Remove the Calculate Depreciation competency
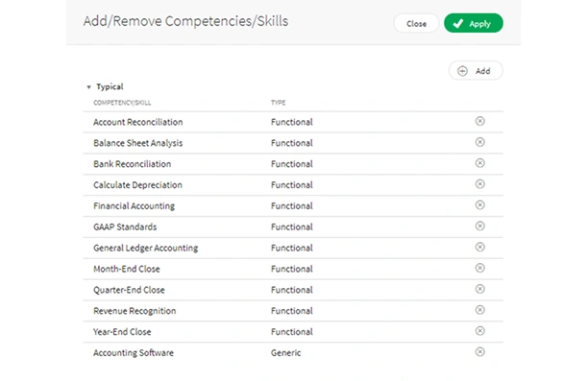This screenshot has height=381, width=588. tap(479, 184)
